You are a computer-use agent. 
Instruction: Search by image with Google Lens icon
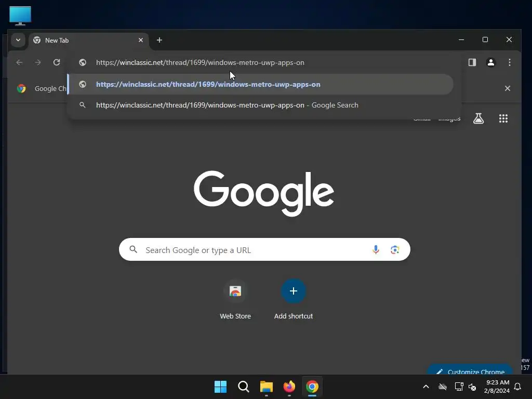point(395,250)
